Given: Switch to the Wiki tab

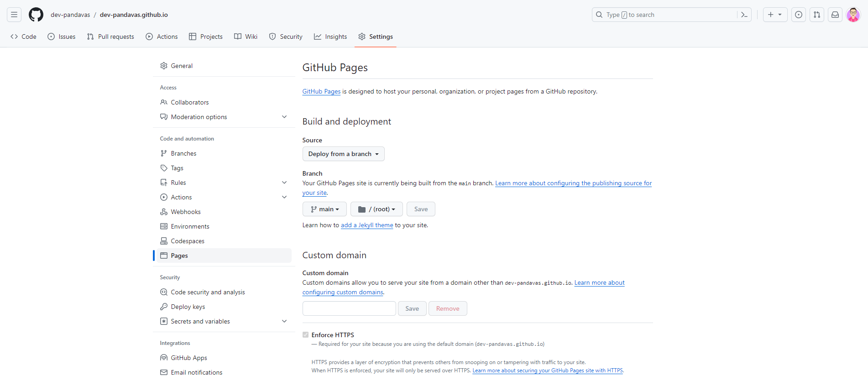Looking at the screenshot, I should click(246, 37).
